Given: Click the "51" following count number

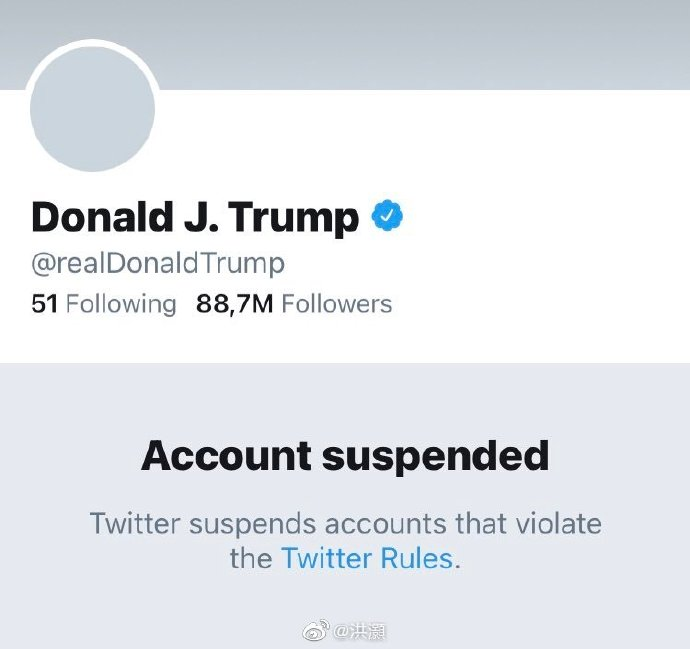Looking at the screenshot, I should [45, 304].
